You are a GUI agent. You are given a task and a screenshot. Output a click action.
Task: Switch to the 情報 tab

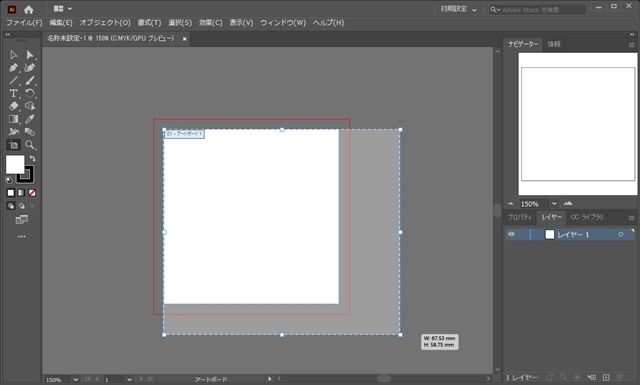(554, 44)
